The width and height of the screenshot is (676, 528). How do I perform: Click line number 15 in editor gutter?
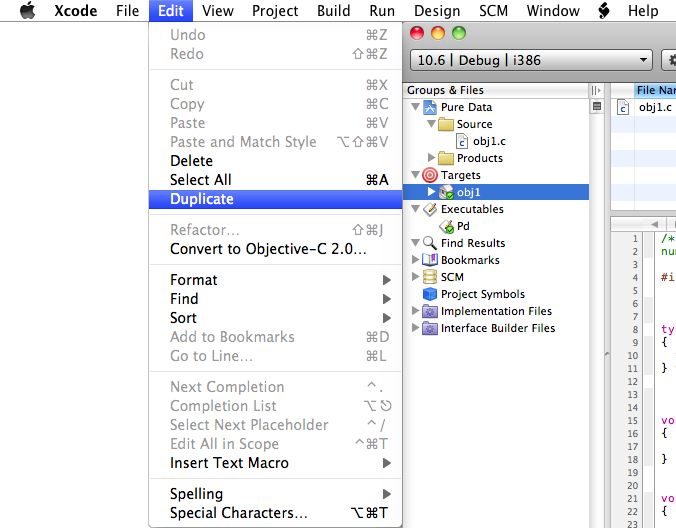coord(632,421)
